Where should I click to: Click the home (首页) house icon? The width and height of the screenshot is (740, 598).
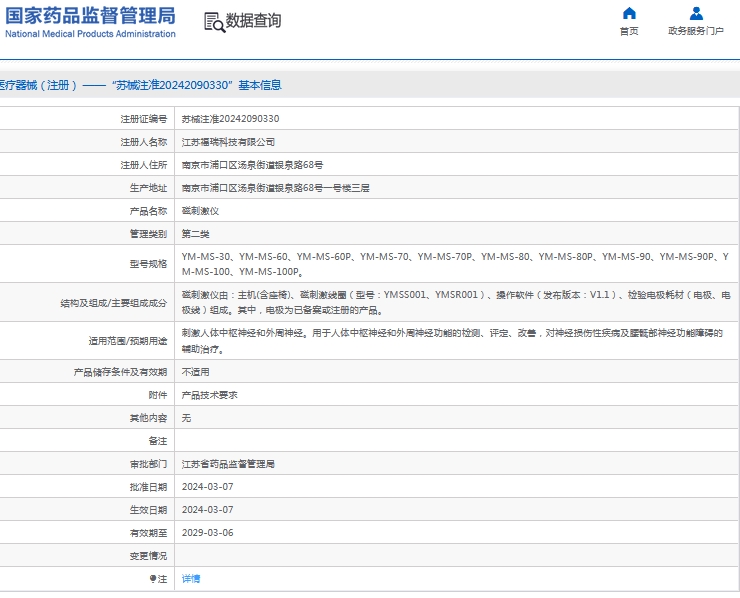(x=629, y=13)
